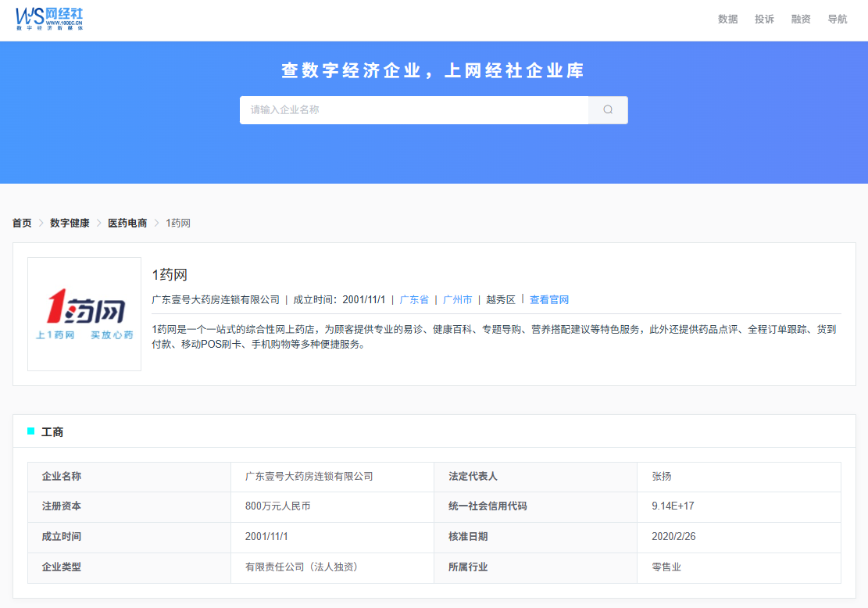Click the 1药网 company logo image

coord(84,314)
